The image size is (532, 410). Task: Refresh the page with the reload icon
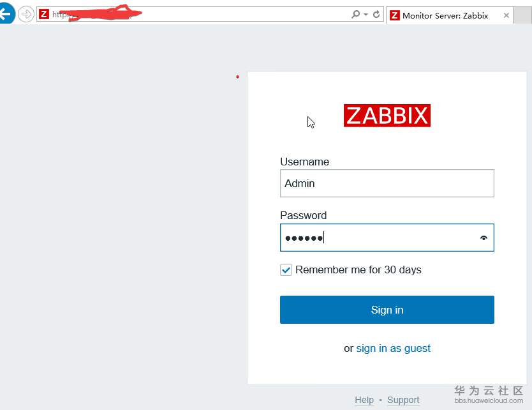tap(376, 14)
